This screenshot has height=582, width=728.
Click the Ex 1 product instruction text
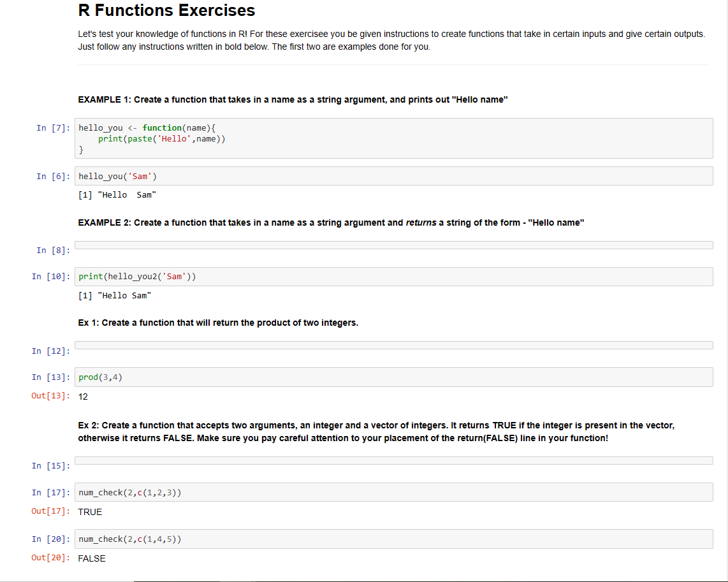click(218, 323)
